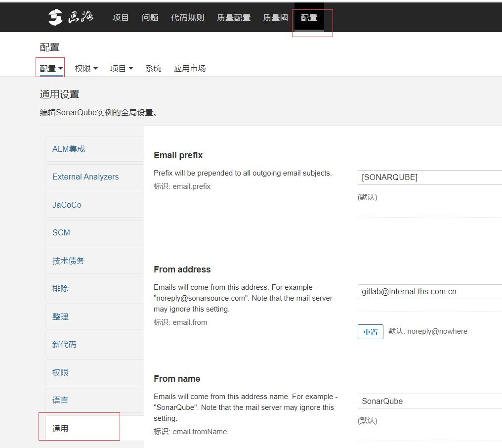
Task: Expand the 项目 submenu dropdown
Action: (121, 69)
